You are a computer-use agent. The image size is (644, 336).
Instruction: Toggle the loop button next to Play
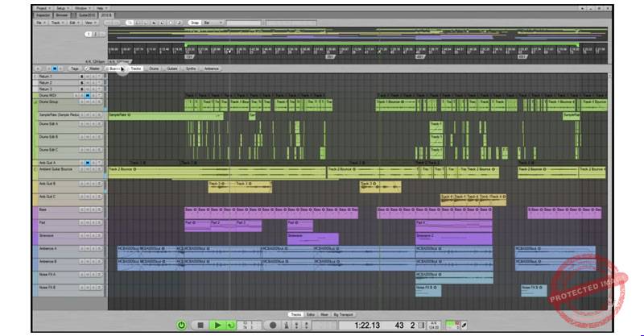[x=231, y=326]
